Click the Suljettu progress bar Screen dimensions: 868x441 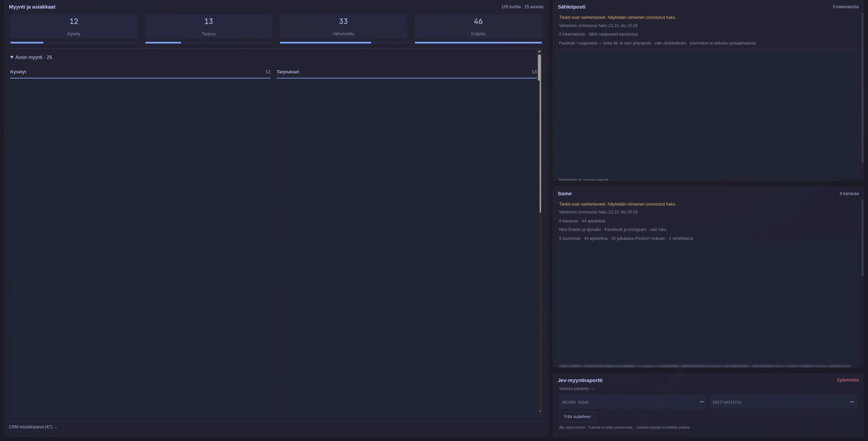coord(478,42)
